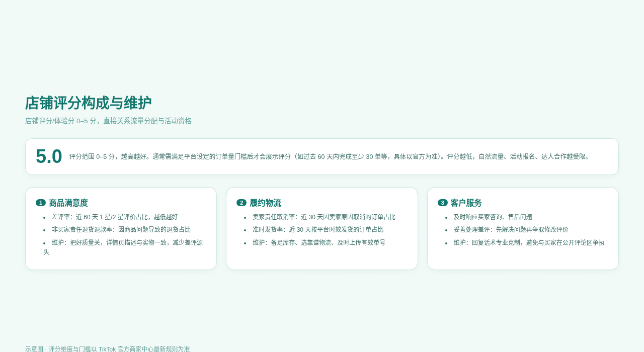Select the 商品满意度 card heading

point(68,203)
